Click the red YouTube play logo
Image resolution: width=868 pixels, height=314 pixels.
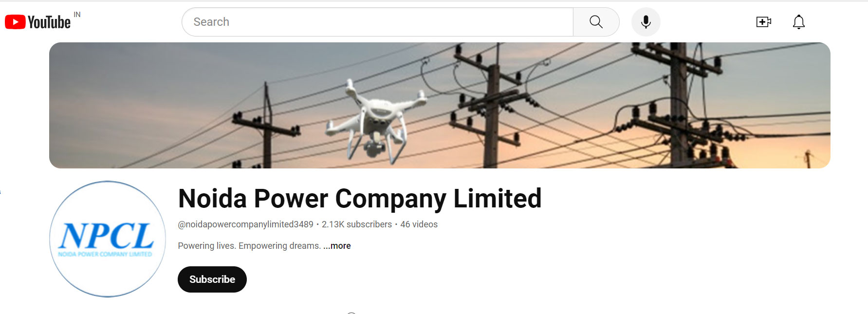click(x=15, y=22)
